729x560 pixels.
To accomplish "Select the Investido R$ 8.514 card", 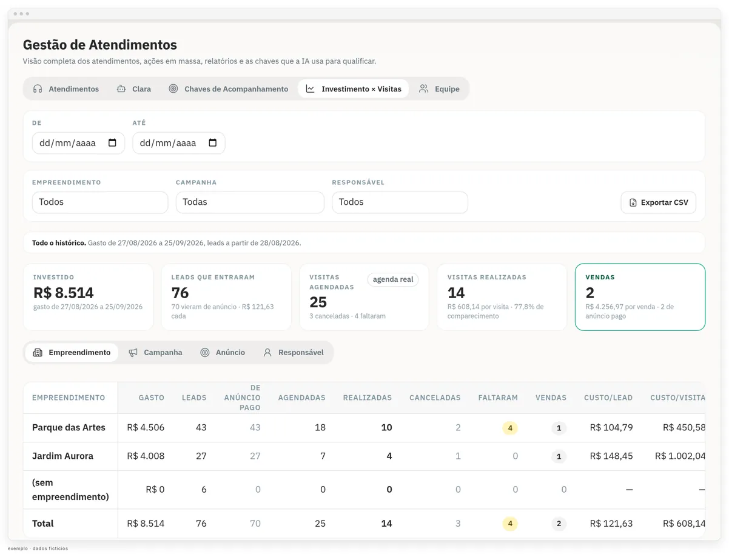I will pos(89,297).
